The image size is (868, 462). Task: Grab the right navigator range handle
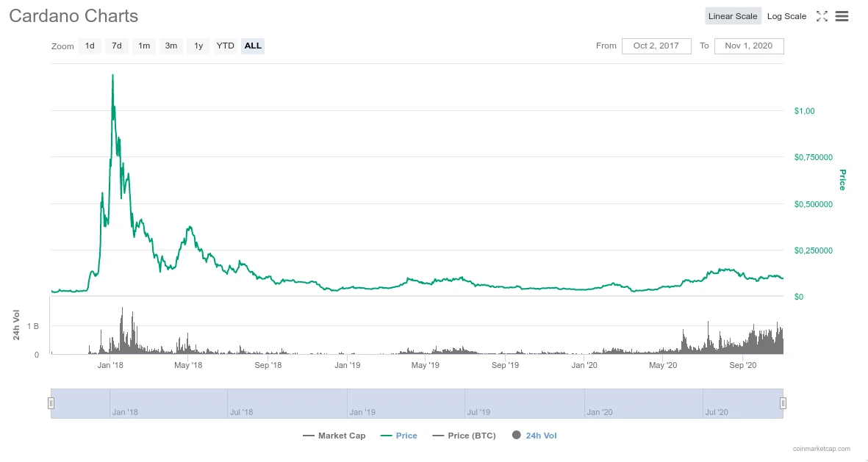pos(783,403)
